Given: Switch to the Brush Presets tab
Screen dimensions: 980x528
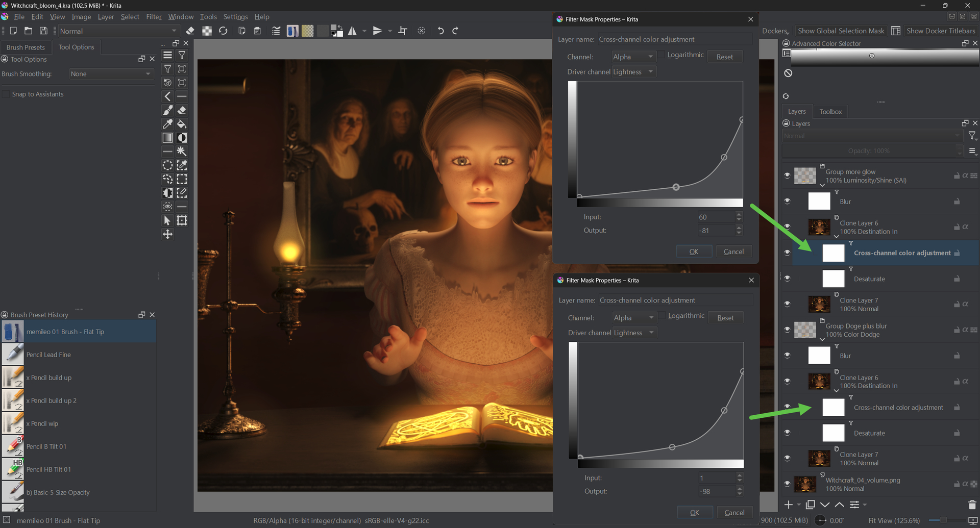Looking at the screenshot, I should (x=26, y=47).
